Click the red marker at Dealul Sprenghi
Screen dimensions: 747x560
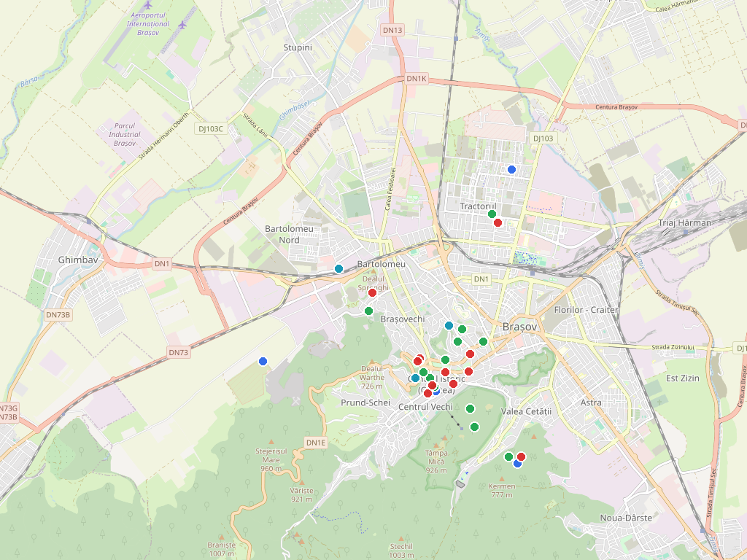coord(373,293)
